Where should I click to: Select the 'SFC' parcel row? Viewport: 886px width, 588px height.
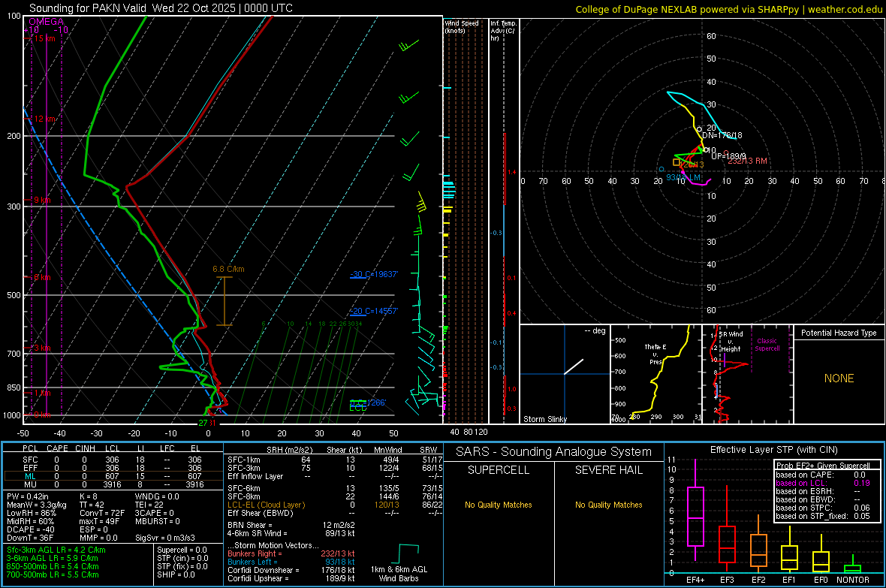pos(113,460)
